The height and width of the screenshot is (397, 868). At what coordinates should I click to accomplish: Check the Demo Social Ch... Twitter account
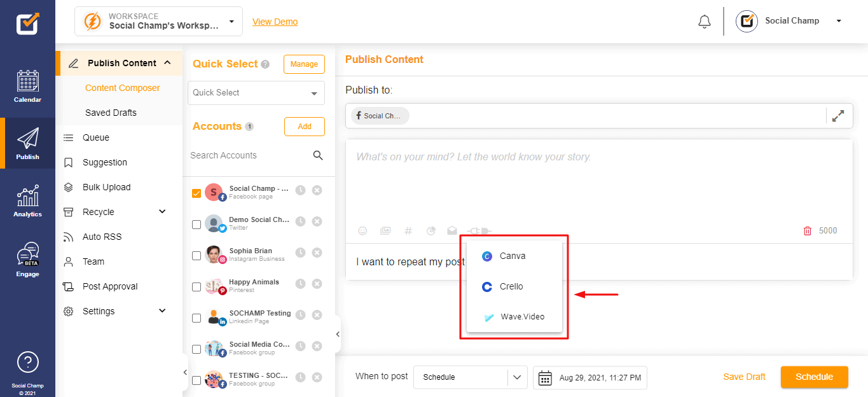(x=196, y=225)
